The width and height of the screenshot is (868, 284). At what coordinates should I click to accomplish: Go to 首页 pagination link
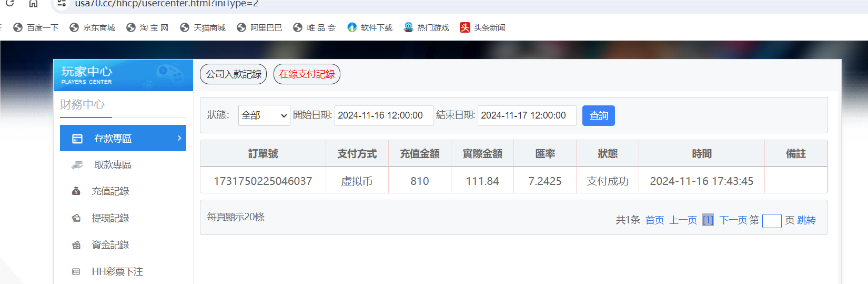coord(655,220)
